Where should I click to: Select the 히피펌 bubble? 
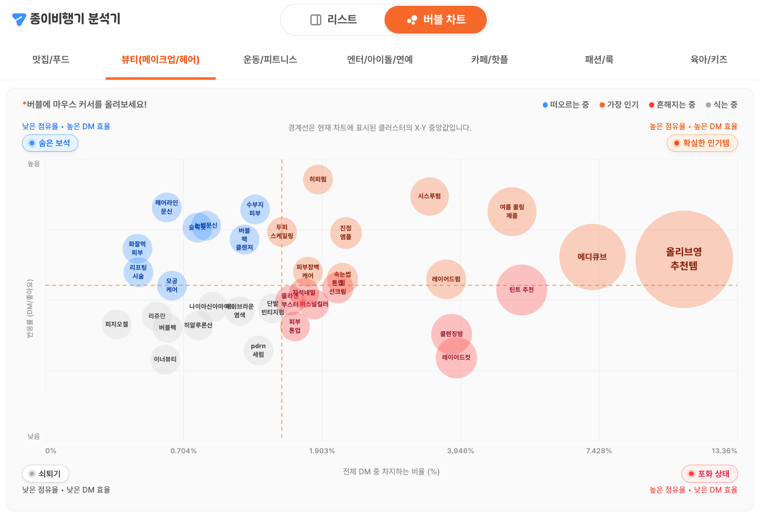pos(318,180)
